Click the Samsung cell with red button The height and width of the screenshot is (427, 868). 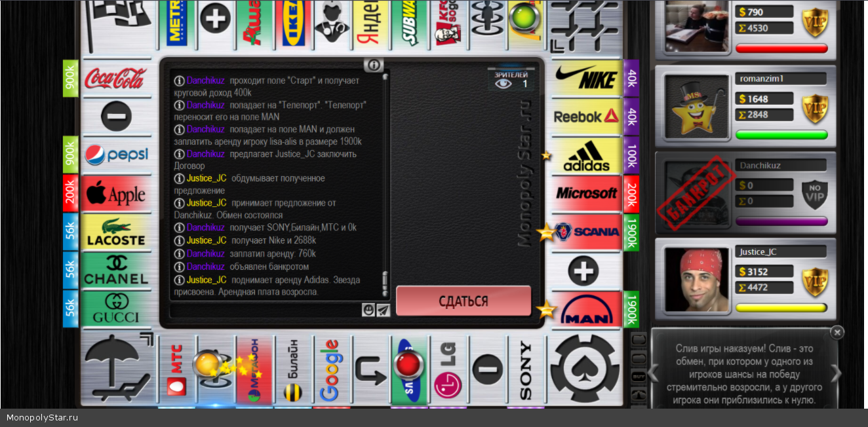[x=409, y=371]
